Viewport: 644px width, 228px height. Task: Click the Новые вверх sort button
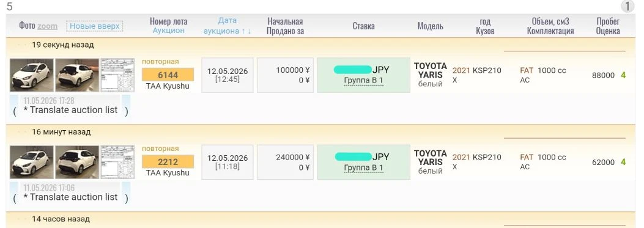94,26
